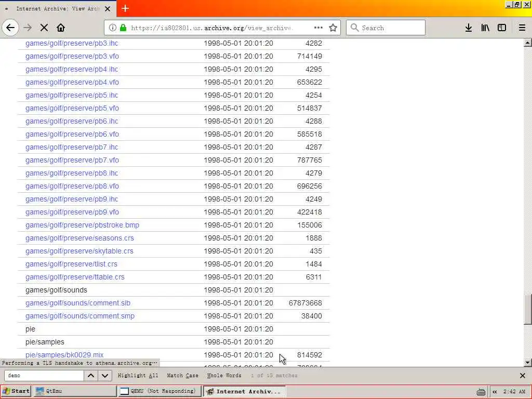Open the Library bookshelf icon
532x399 pixels.
tap(485, 28)
